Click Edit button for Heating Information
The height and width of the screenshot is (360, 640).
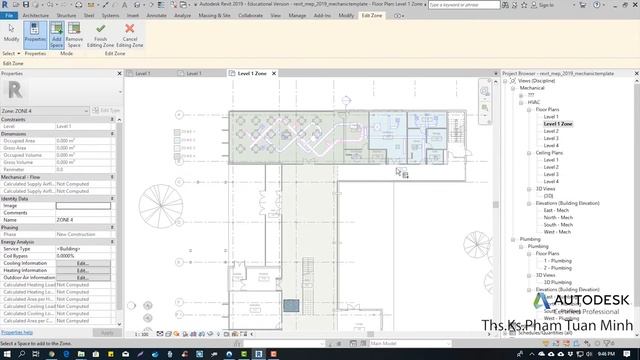pos(83,271)
